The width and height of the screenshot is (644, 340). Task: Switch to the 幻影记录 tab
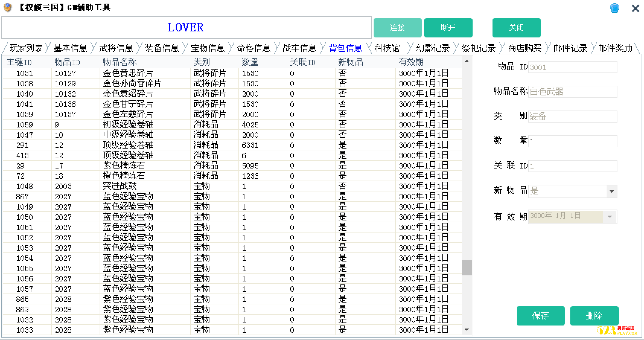pos(433,48)
